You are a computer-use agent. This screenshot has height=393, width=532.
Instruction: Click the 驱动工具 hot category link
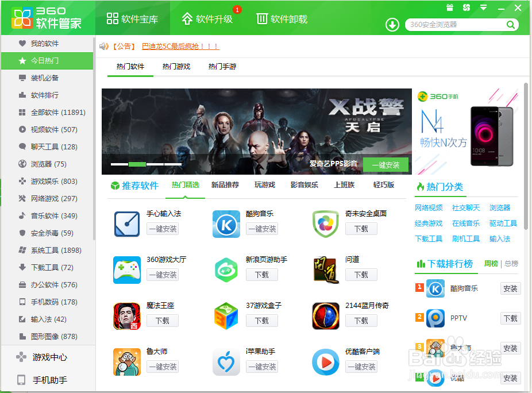[503, 224]
